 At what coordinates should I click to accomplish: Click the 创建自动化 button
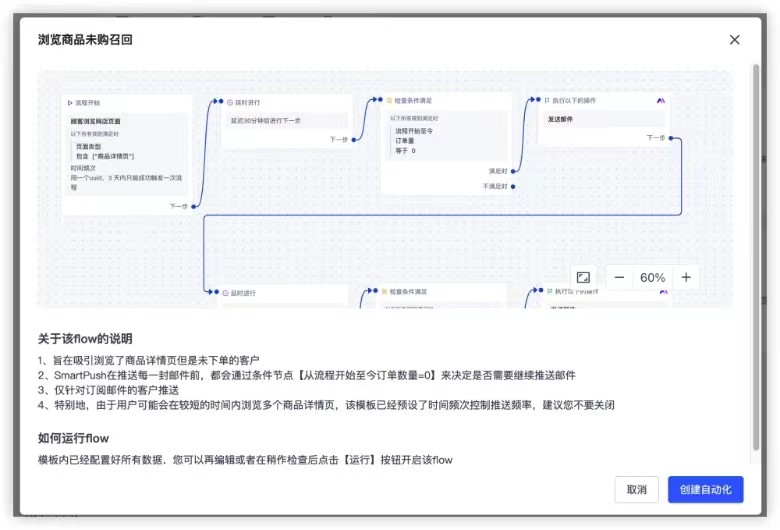(705, 490)
